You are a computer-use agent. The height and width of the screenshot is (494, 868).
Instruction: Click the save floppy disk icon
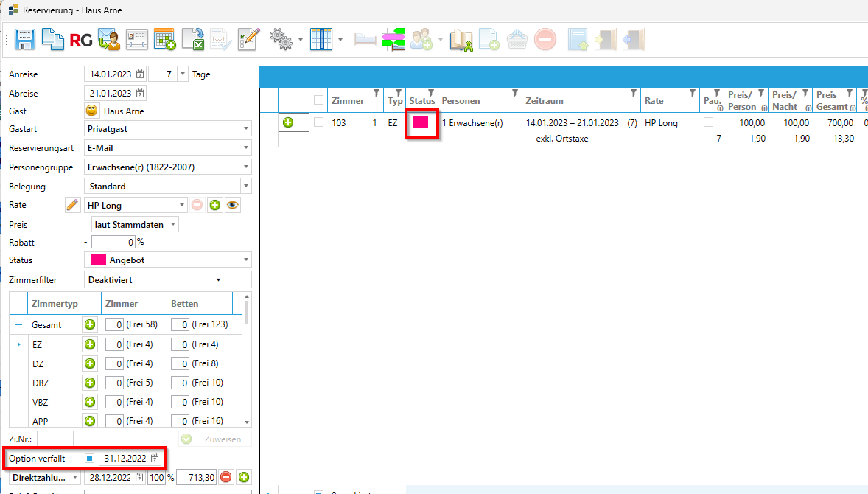coord(25,39)
